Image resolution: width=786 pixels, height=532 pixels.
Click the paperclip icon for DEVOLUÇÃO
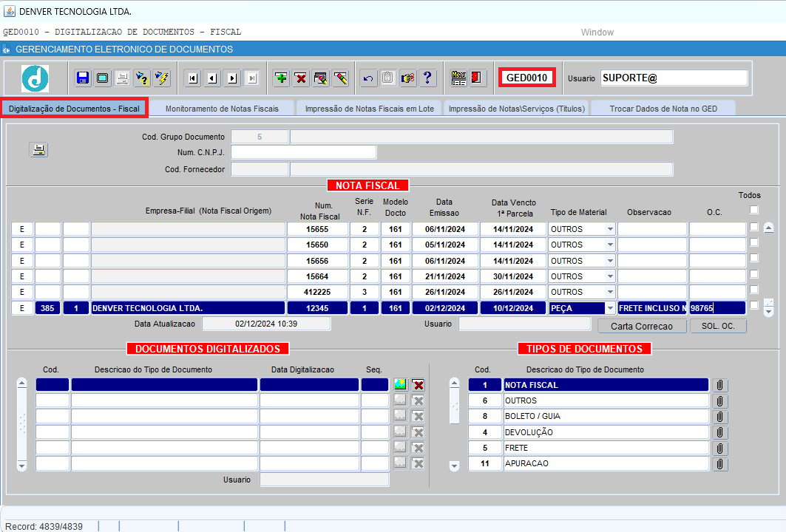tap(720, 432)
